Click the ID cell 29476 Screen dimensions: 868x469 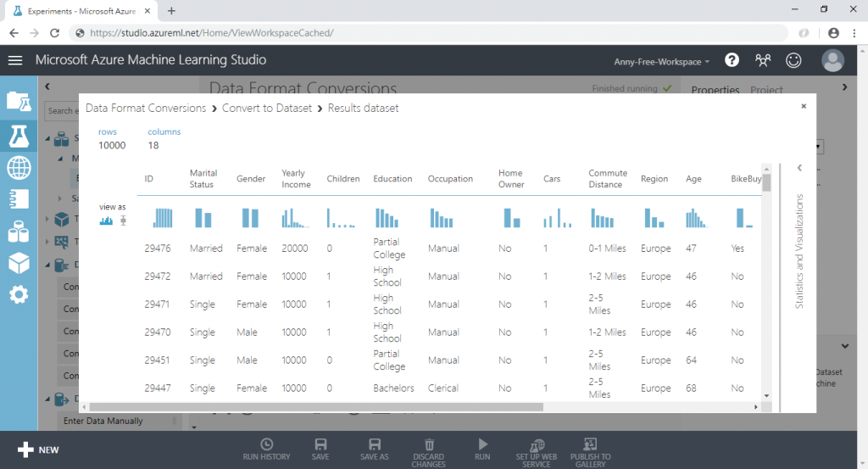pos(158,248)
